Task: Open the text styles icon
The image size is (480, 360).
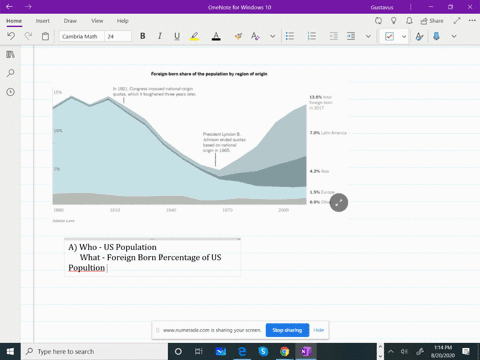Action: 255,36
